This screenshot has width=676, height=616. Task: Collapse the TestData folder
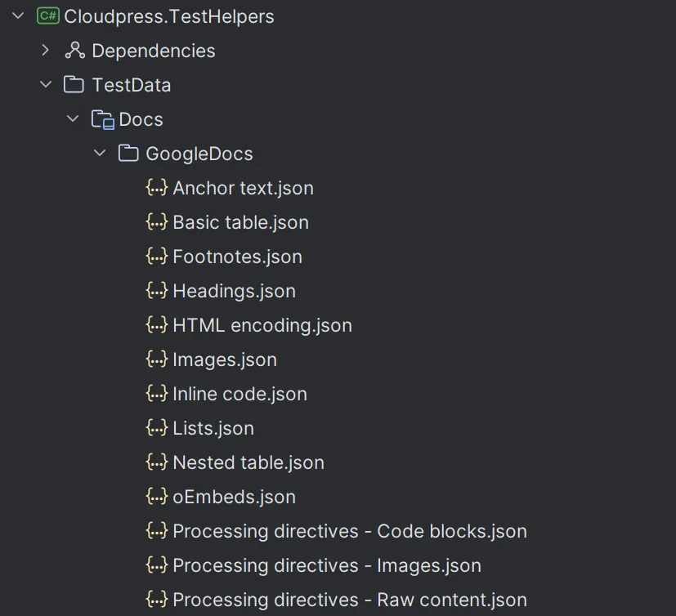tap(45, 84)
